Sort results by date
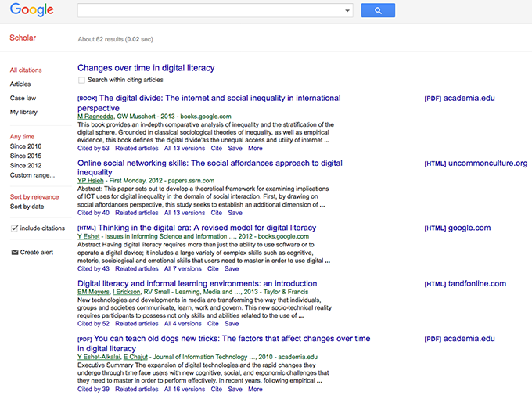The height and width of the screenshot is (399, 532). tap(27, 207)
